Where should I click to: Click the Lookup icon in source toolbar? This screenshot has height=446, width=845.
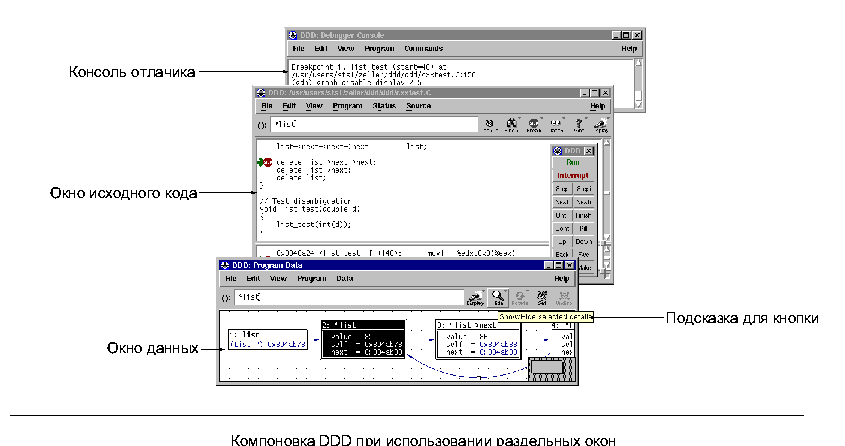coord(490,125)
